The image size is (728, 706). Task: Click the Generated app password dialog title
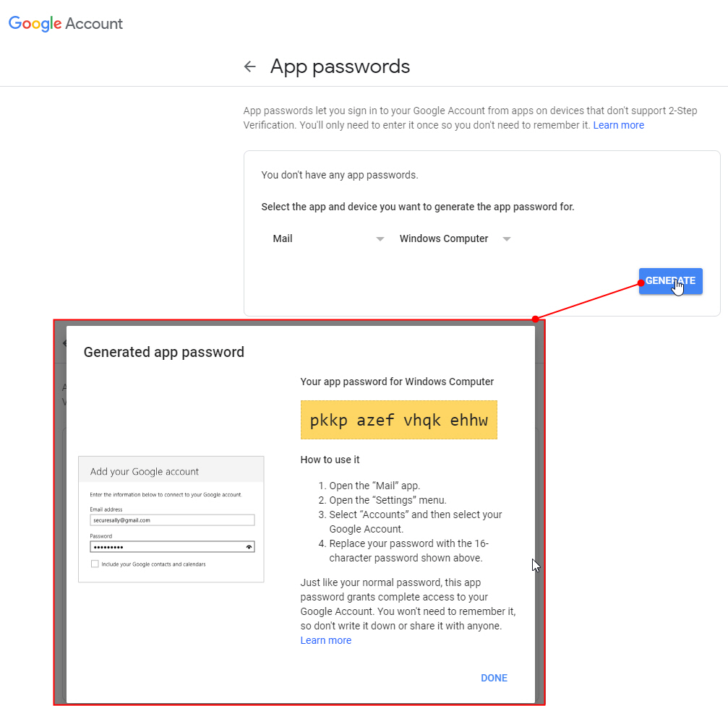pos(164,352)
